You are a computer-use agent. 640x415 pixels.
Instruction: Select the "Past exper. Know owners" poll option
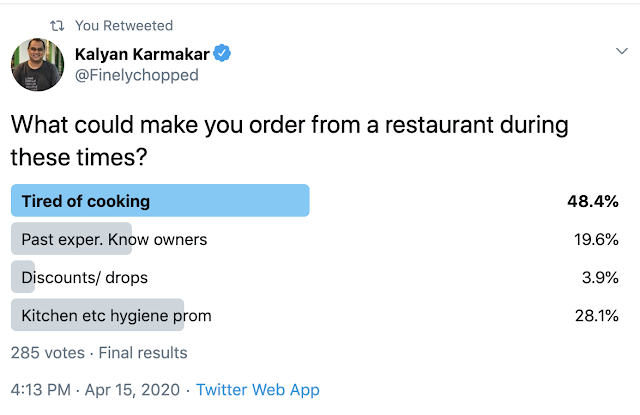tap(115, 239)
